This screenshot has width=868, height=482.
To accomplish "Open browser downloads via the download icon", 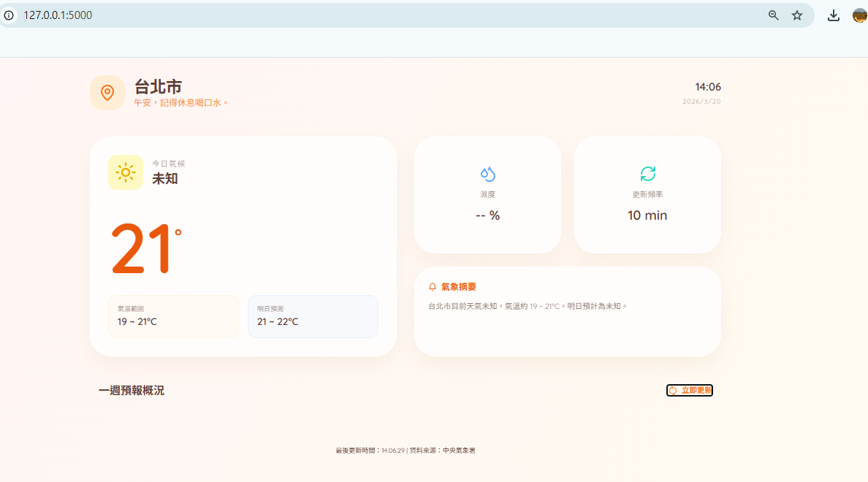I will coord(834,15).
